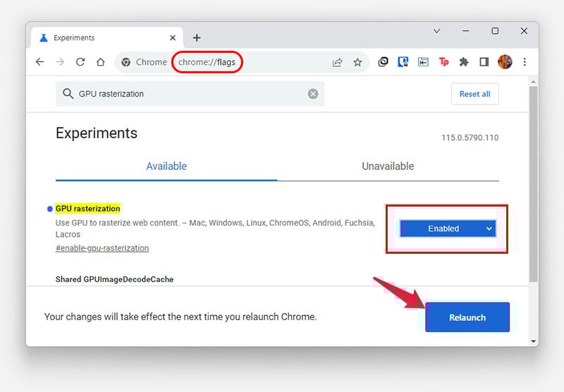Open the user profile avatar

pos(505,62)
